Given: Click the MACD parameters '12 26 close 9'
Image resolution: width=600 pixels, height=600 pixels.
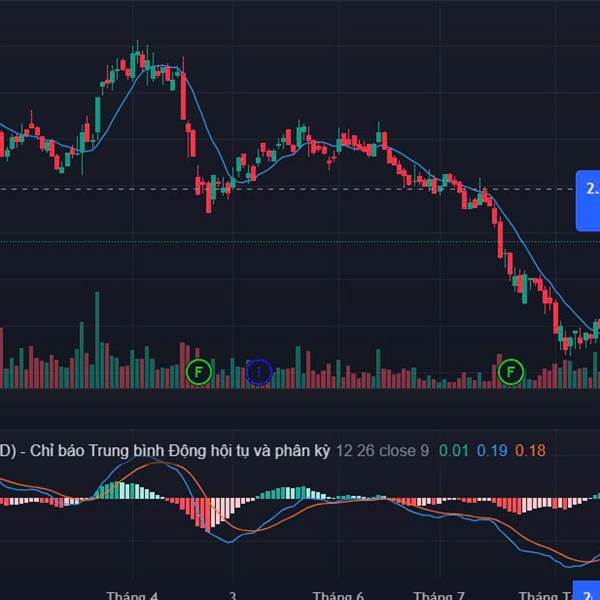Looking at the screenshot, I should (x=382, y=451).
